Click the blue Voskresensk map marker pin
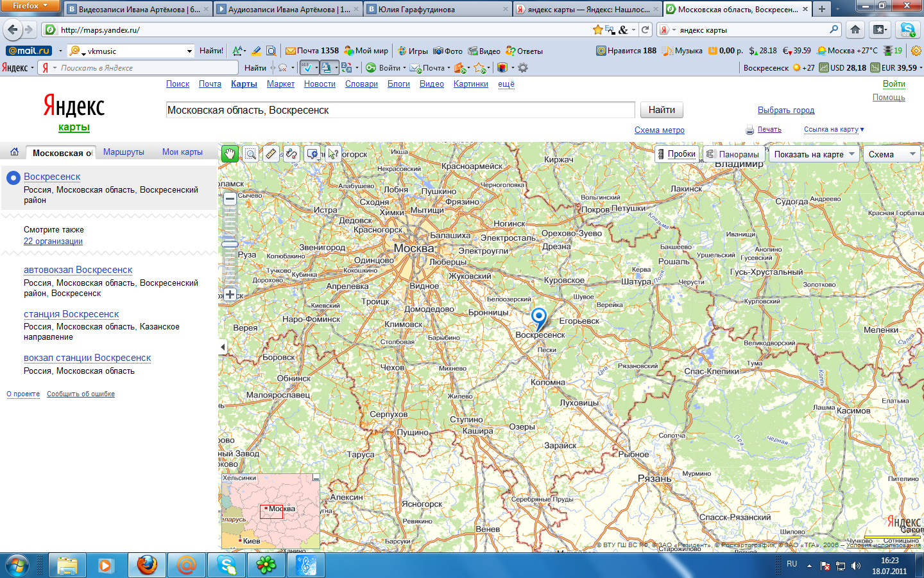Screen dimensions: 924x578 pos(539,318)
